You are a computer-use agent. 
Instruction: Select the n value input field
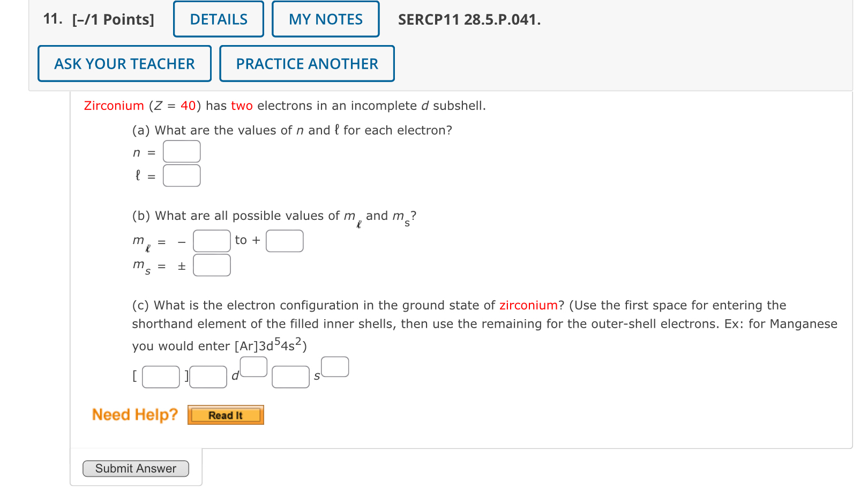point(182,151)
